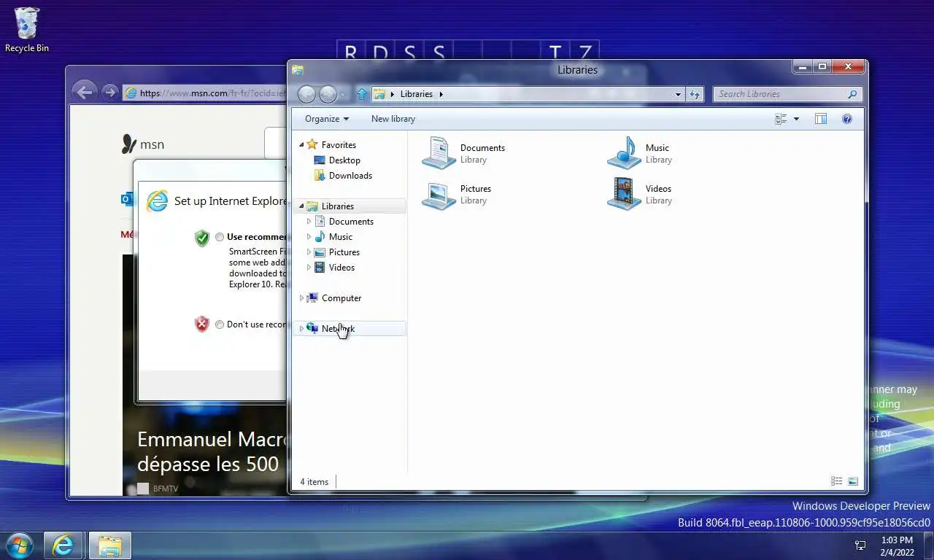Expand the Documents node in navigation pane
The image size is (934, 560).
tap(309, 222)
